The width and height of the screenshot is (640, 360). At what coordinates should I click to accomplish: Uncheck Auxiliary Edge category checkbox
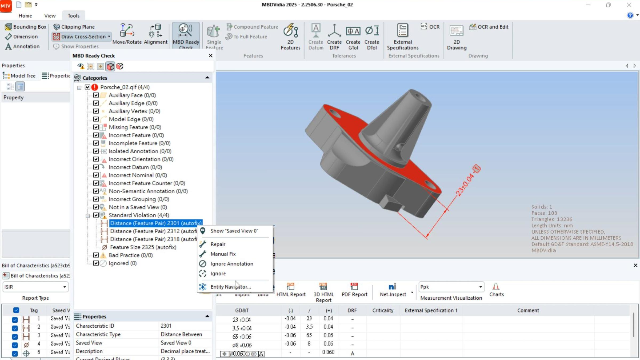click(x=96, y=103)
